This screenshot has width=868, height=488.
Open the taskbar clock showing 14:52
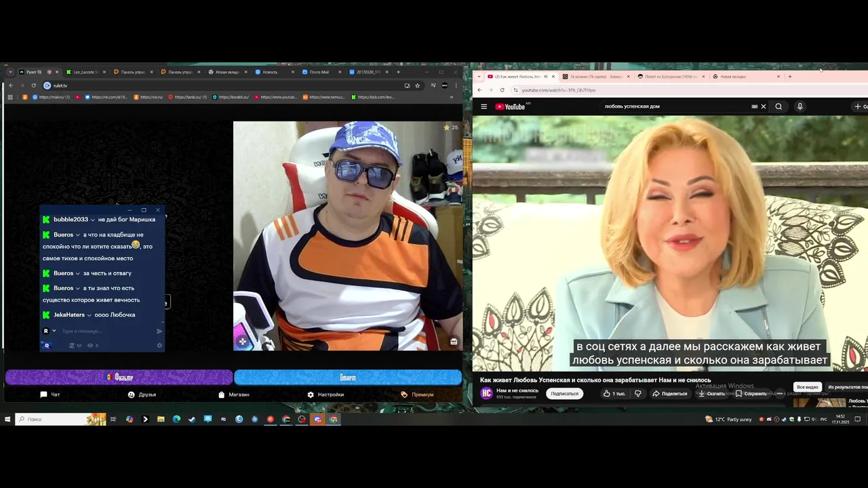point(840,419)
